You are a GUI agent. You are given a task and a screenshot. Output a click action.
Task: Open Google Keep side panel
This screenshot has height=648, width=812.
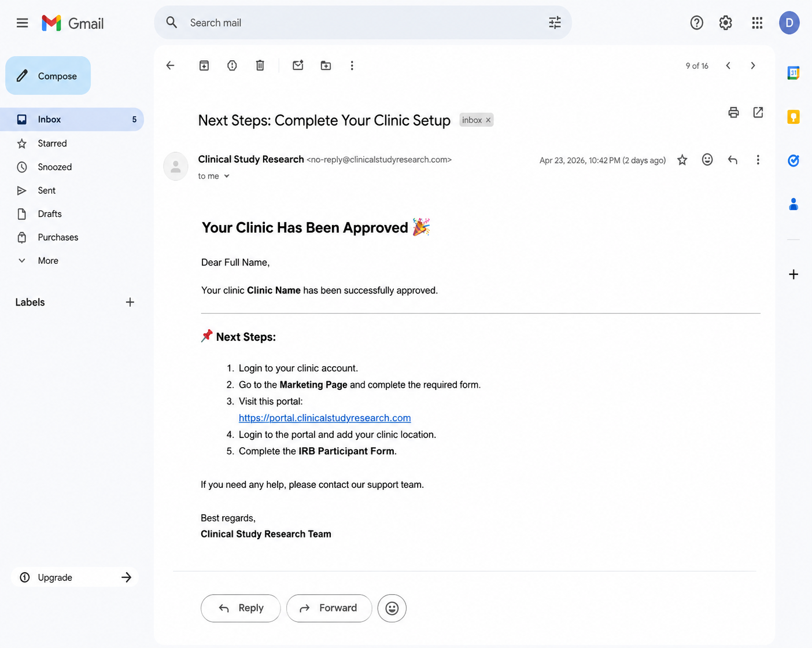pos(793,117)
